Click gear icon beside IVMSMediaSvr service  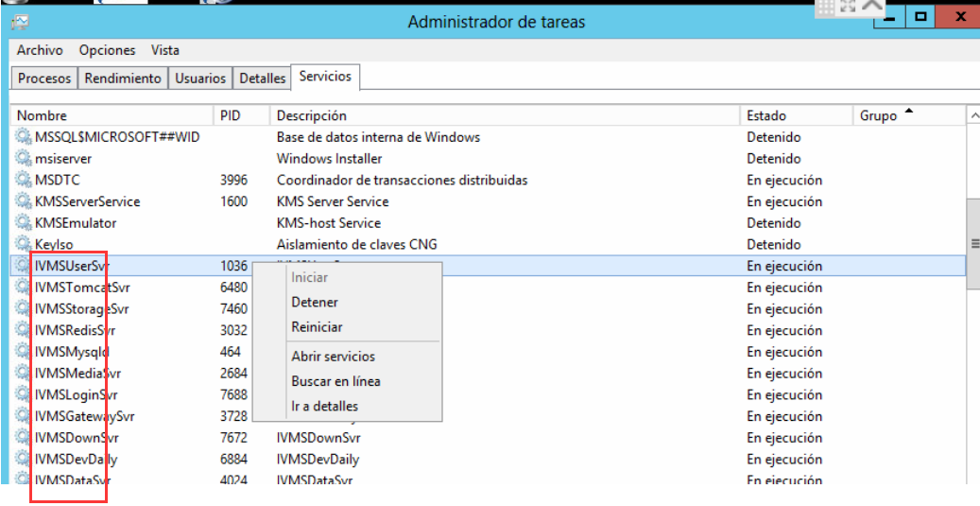click(x=23, y=374)
